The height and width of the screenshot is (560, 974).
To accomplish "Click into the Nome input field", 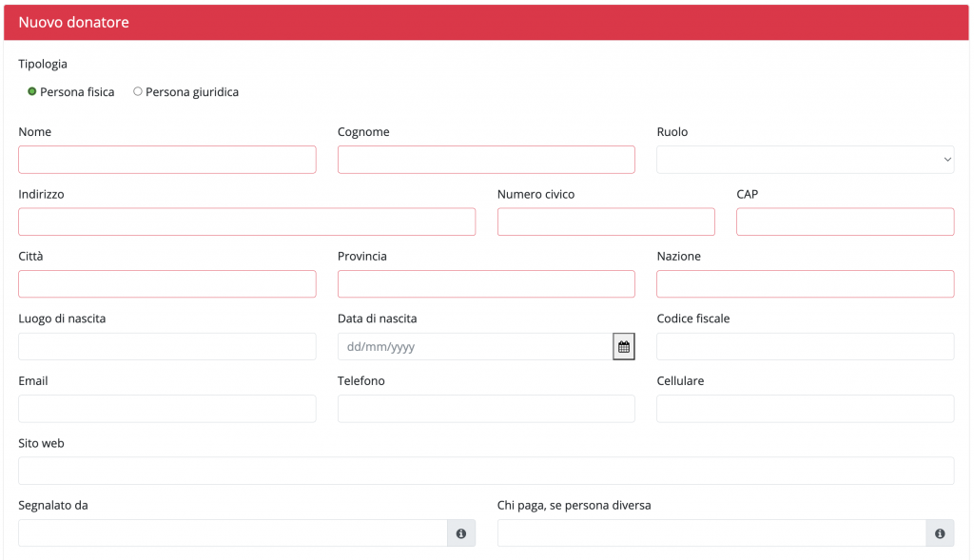I will [167, 160].
